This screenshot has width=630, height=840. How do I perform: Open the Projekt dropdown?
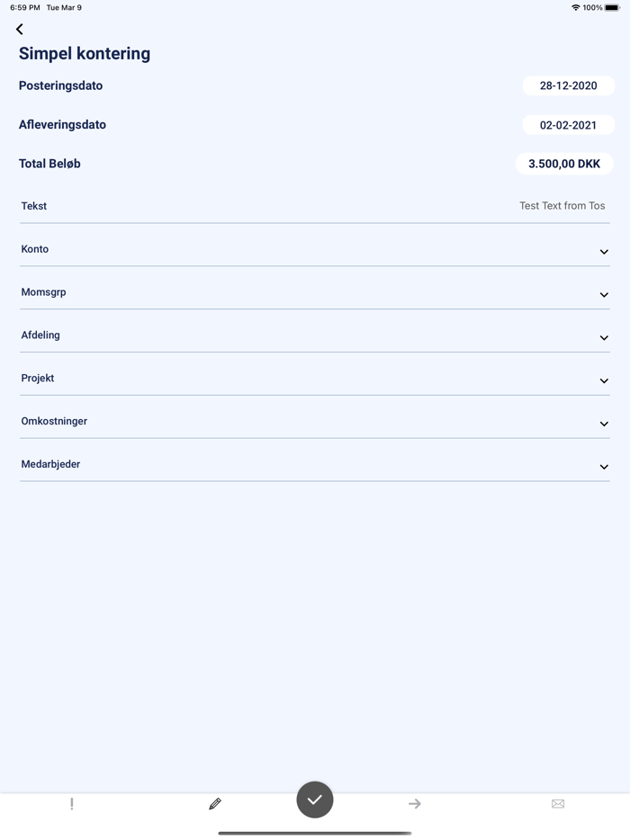point(603,381)
